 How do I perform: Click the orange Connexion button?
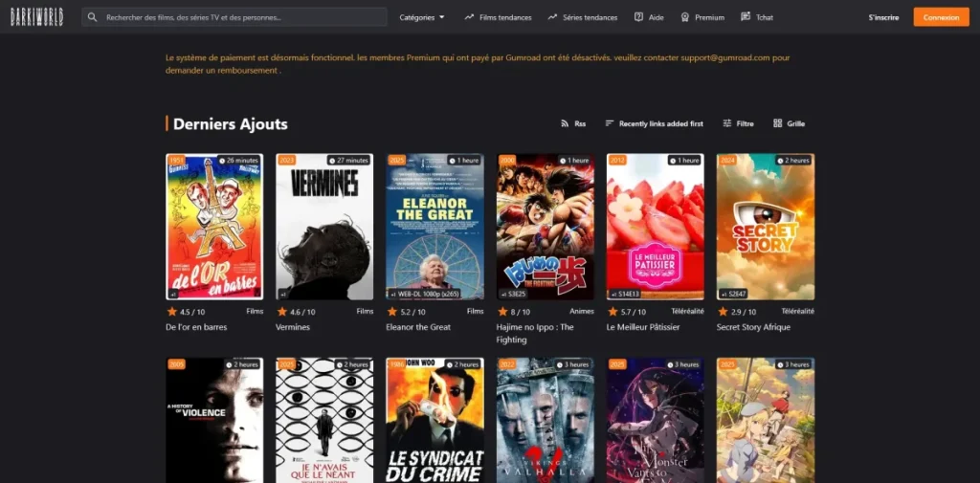pyautogui.click(x=942, y=17)
